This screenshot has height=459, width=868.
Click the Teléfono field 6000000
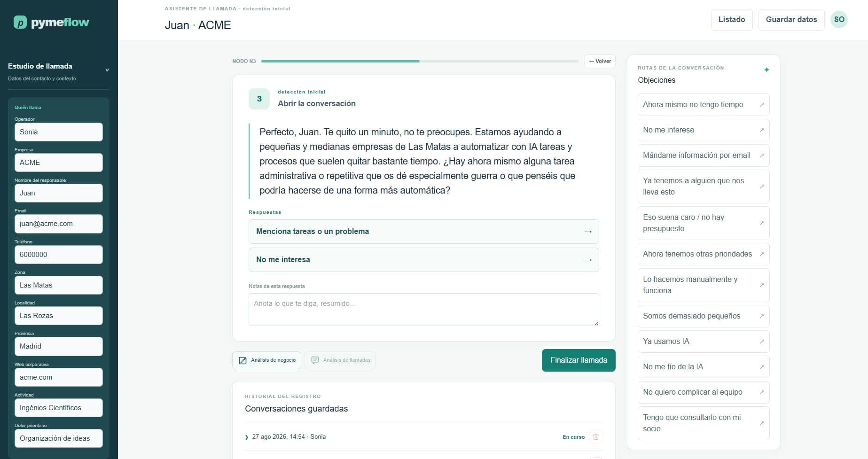(58, 255)
